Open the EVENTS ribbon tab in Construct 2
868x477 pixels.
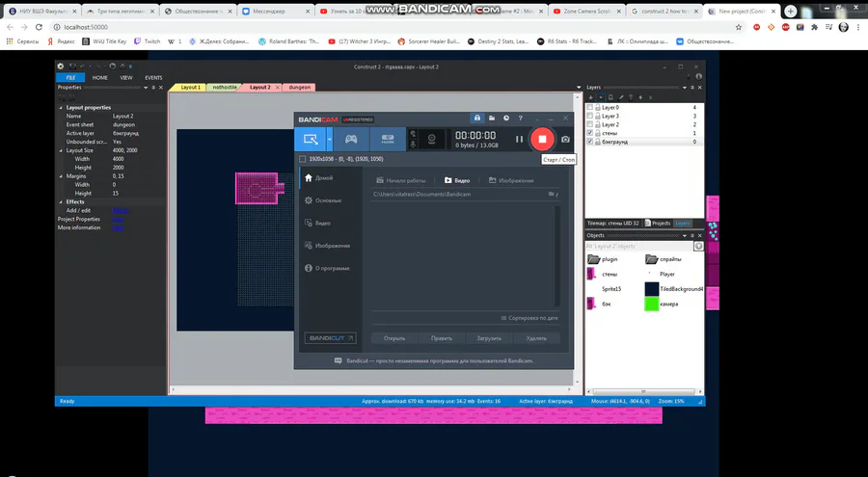click(153, 77)
